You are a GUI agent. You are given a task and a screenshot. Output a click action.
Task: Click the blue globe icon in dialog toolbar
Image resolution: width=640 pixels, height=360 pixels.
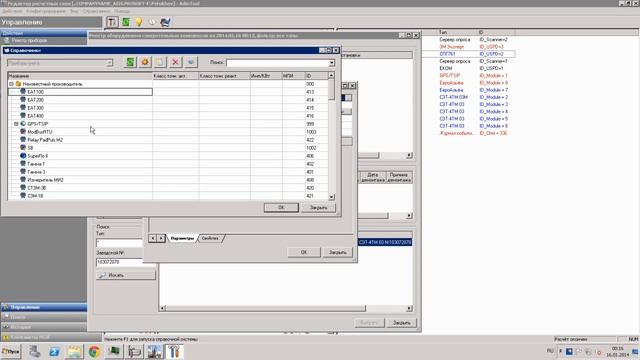[x=191, y=62]
